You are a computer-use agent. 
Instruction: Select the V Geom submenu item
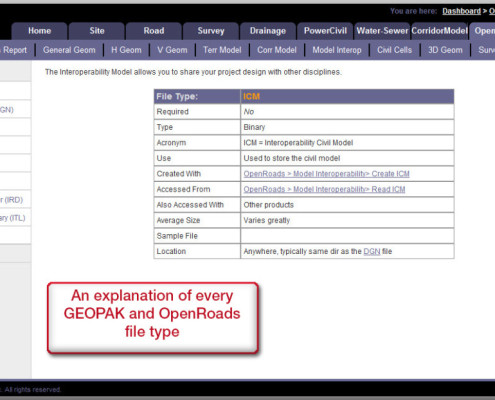click(x=172, y=50)
